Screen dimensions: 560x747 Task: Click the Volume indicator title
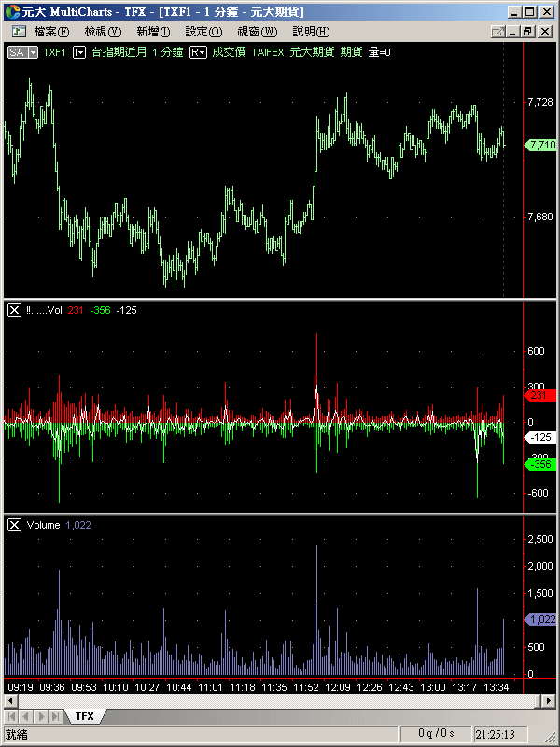(43, 525)
